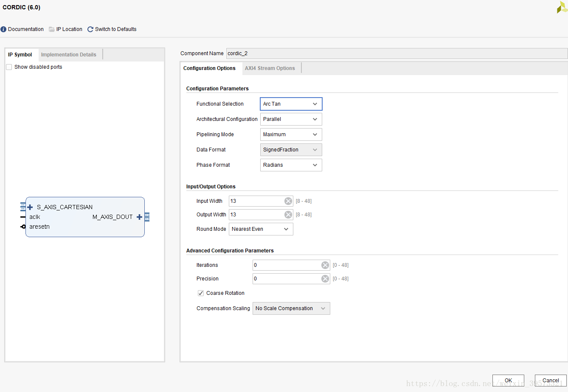Clear the Precision field with its X icon
568x392 pixels.
coord(325,279)
